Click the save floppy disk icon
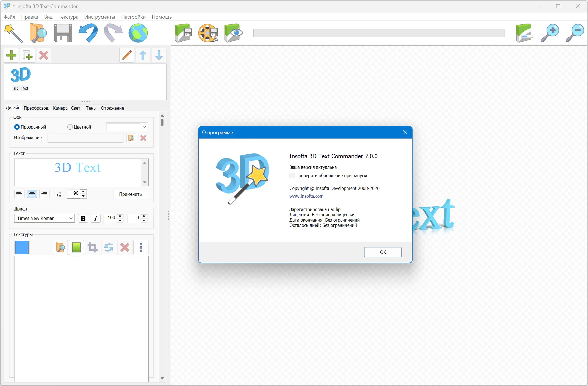This screenshot has width=588, height=386. [63, 33]
